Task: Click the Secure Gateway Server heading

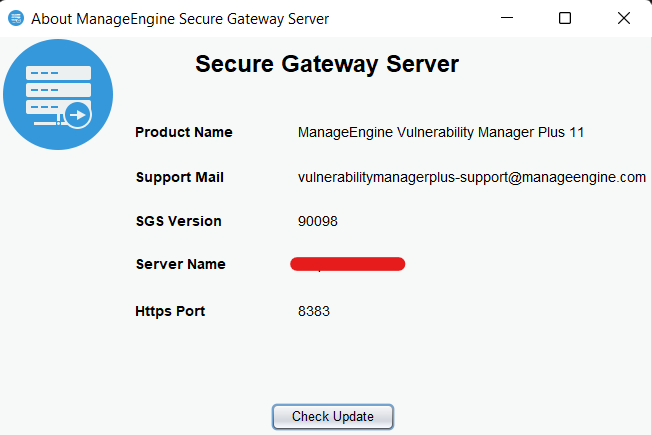Action: tap(327, 65)
